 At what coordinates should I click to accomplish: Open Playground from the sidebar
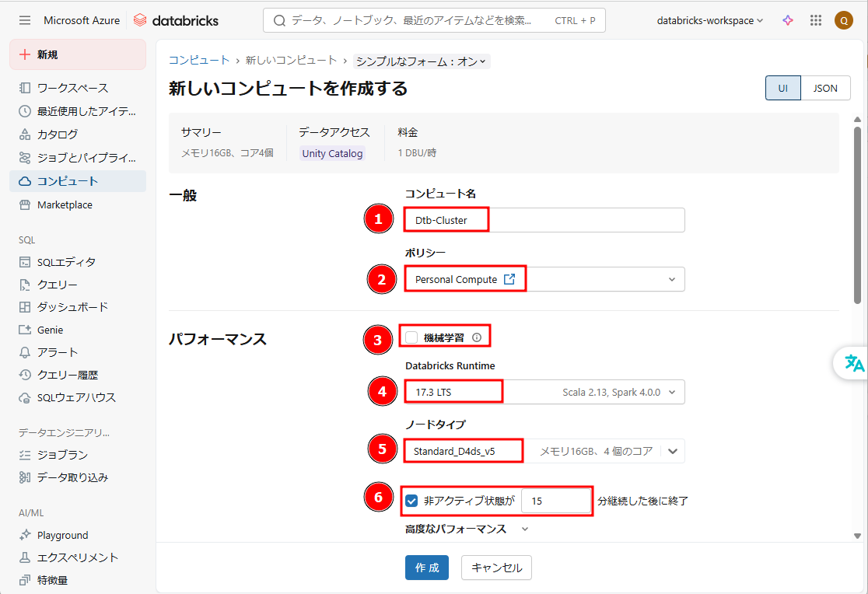click(x=62, y=535)
